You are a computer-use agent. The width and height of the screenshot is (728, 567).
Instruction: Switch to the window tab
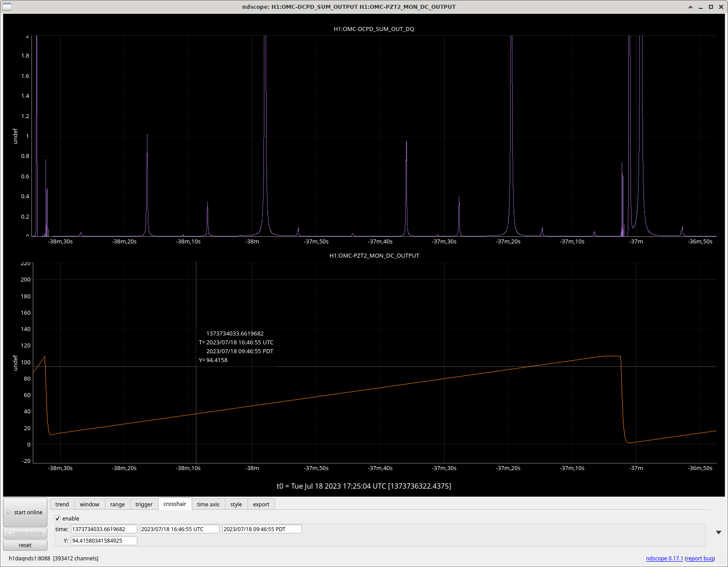tap(89, 504)
